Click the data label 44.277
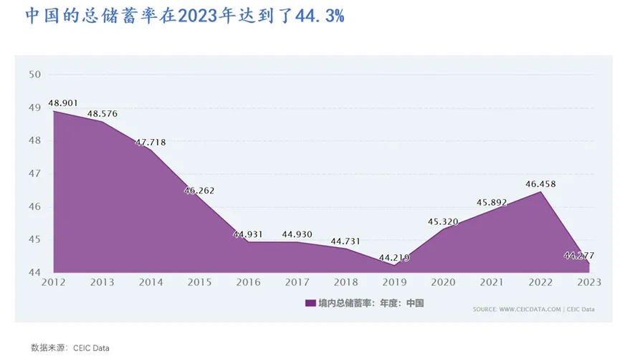 click(579, 256)
